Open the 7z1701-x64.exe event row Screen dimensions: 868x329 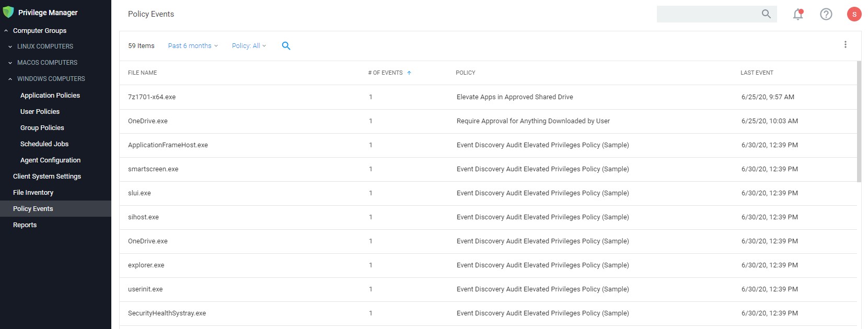coord(488,97)
